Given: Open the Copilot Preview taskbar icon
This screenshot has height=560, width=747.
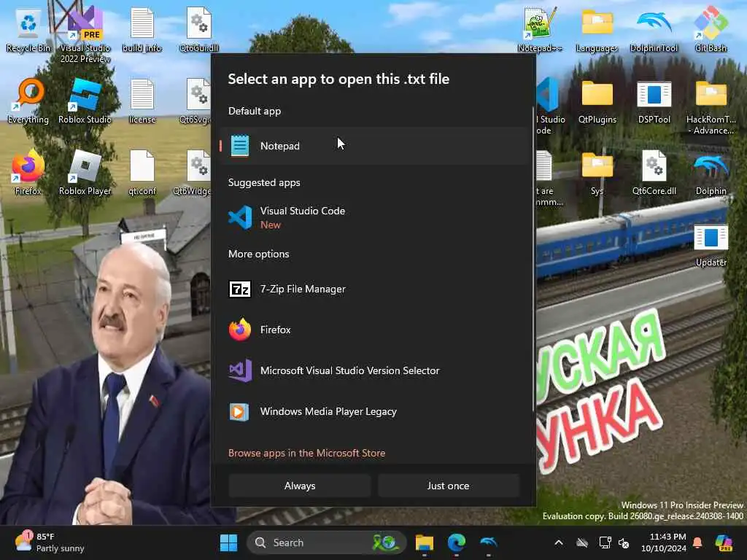Looking at the screenshot, I should click(724, 542).
